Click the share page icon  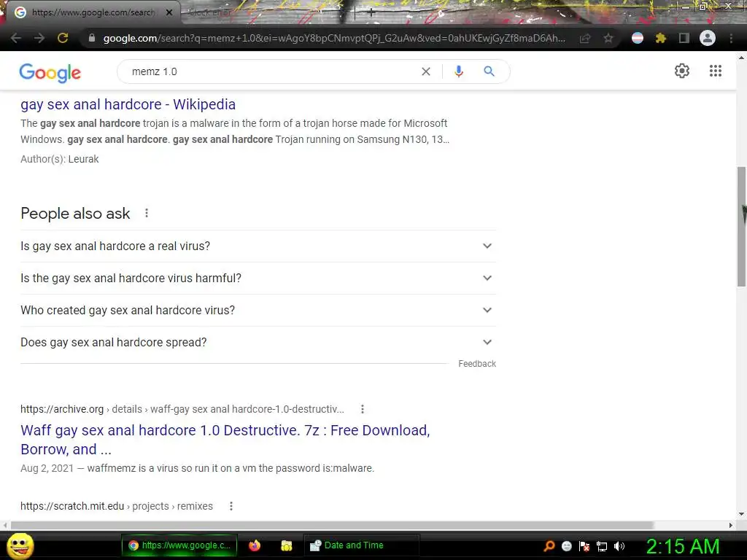click(x=585, y=38)
